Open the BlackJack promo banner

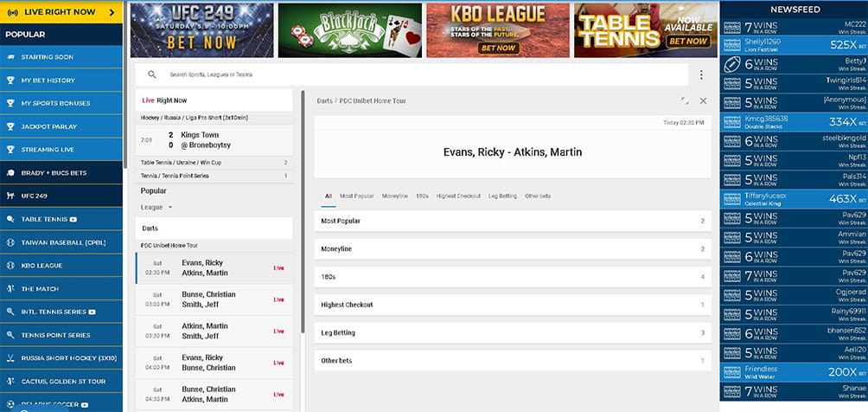click(x=350, y=30)
